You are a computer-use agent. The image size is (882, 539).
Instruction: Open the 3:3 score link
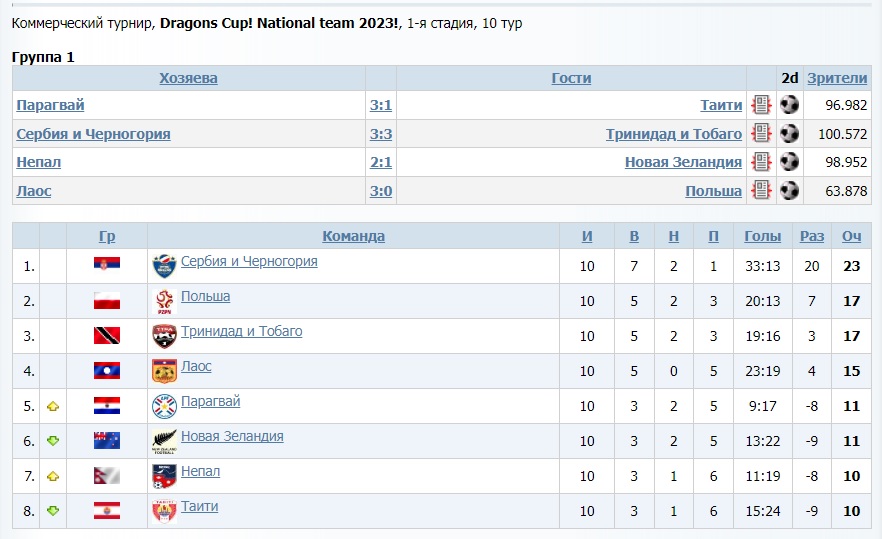click(380, 134)
